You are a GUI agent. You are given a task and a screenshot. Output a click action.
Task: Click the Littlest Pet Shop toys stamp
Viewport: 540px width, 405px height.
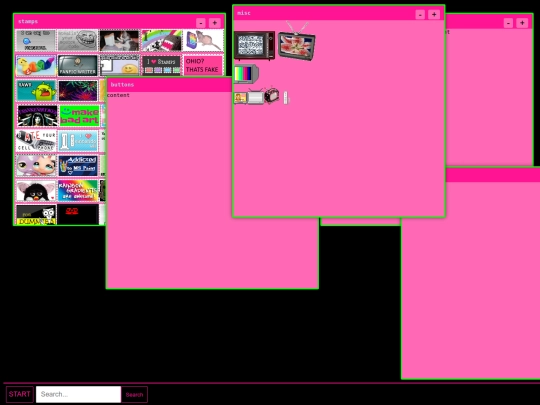(x=36, y=166)
